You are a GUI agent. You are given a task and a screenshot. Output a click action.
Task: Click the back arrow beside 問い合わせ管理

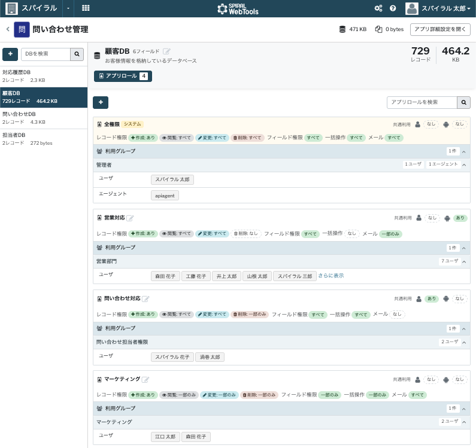[x=8, y=29]
